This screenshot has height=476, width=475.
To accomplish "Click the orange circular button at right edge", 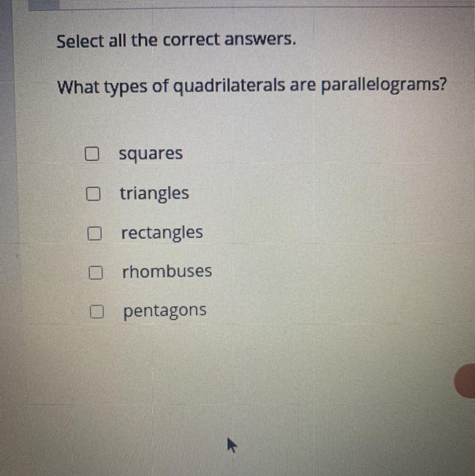I will [x=465, y=381].
